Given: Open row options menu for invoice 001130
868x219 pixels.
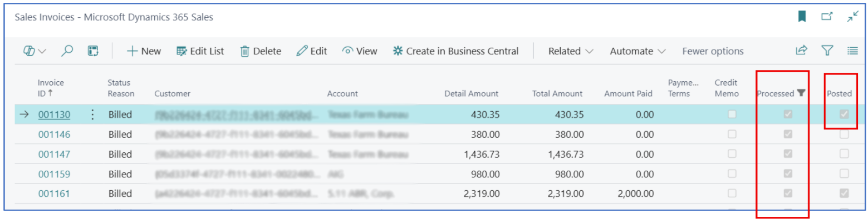Looking at the screenshot, I should pos(92,115).
